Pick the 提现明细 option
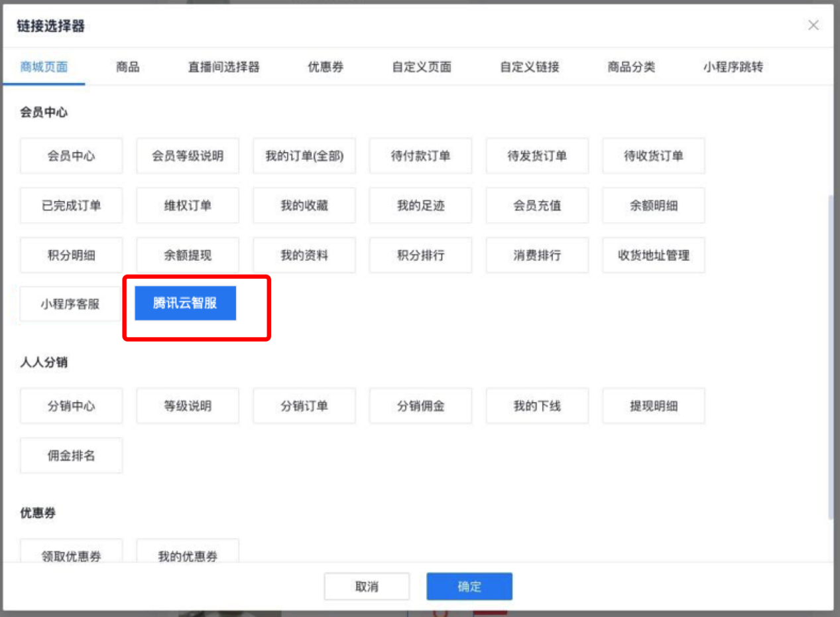The height and width of the screenshot is (617, 840). coord(654,406)
